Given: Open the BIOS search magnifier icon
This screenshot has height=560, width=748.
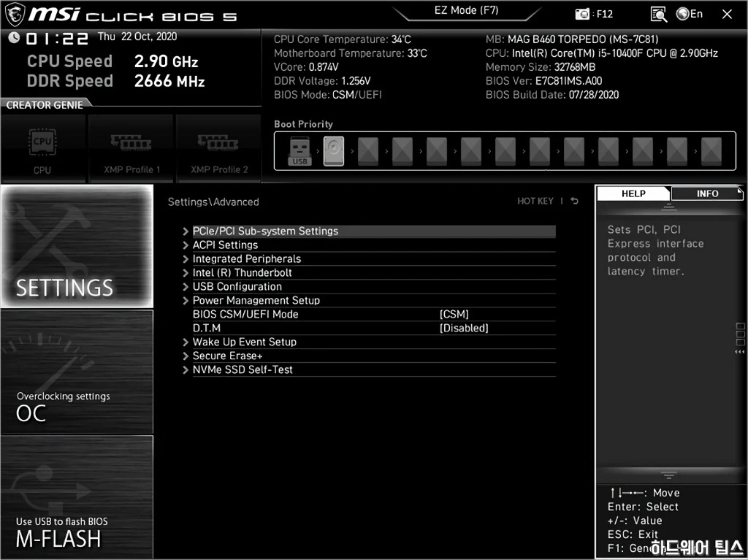Looking at the screenshot, I should (658, 15).
